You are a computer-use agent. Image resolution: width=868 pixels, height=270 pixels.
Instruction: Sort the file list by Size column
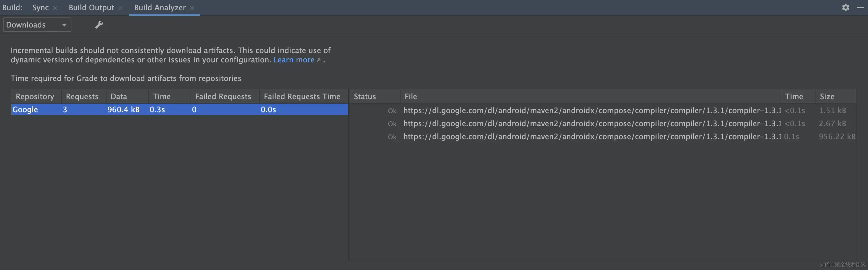click(828, 96)
